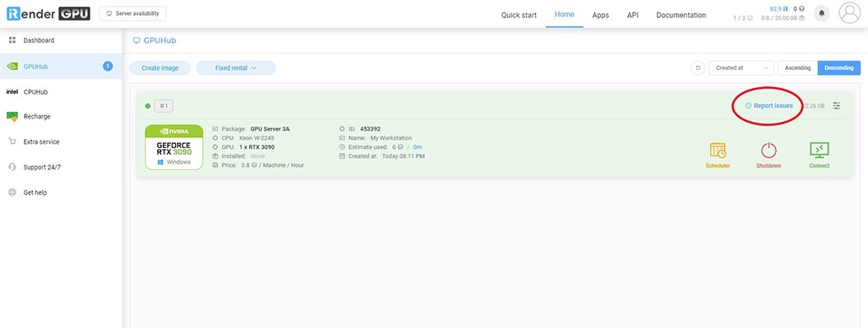Click the 82.9 R credit balance
This screenshot has height=328, width=868.
coord(779,9)
